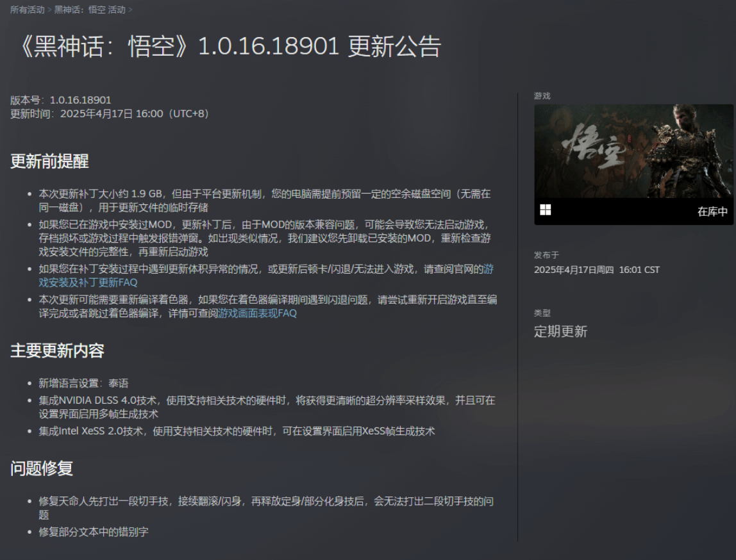Click the 主要更新内容 heading
736x560 pixels.
[x=57, y=351]
